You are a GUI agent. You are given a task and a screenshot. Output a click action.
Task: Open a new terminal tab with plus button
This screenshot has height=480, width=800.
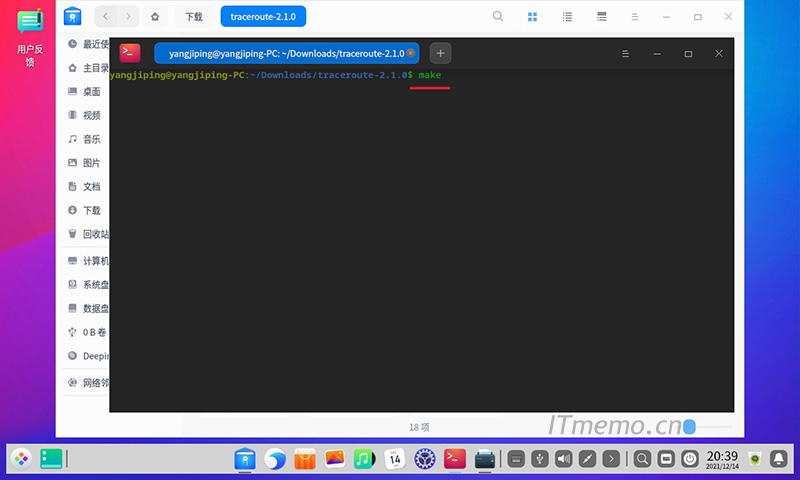point(441,53)
